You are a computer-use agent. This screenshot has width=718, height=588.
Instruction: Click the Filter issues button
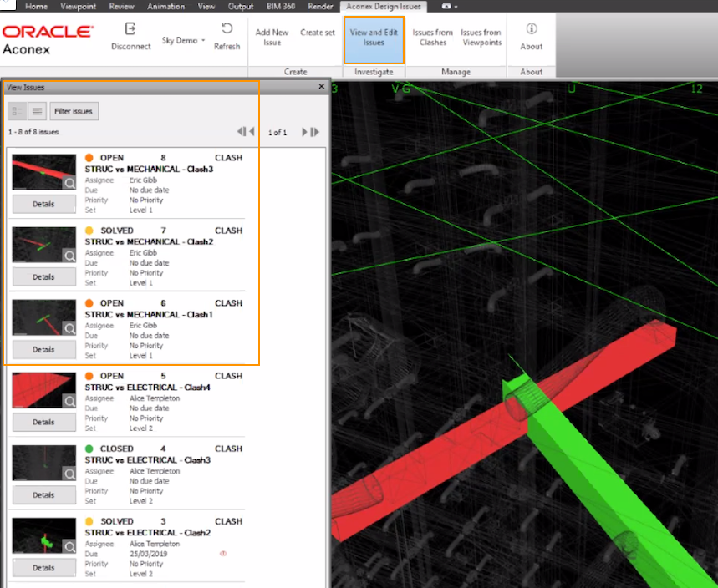[x=74, y=111]
